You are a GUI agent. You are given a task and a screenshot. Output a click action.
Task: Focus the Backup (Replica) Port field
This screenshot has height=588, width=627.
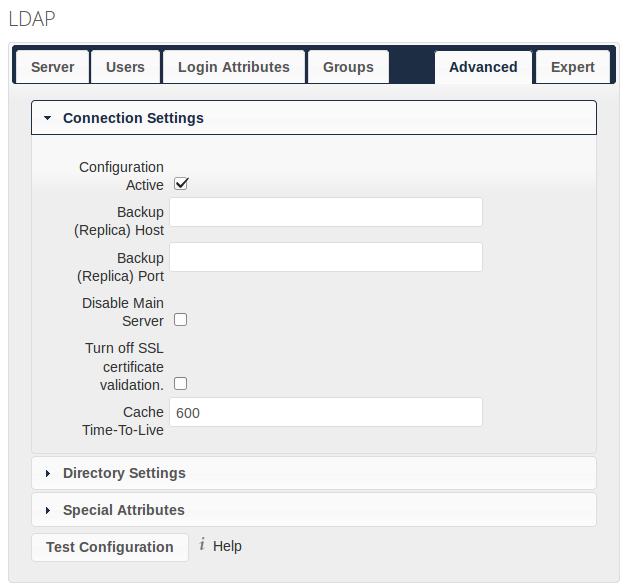click(x=326, y=257)
